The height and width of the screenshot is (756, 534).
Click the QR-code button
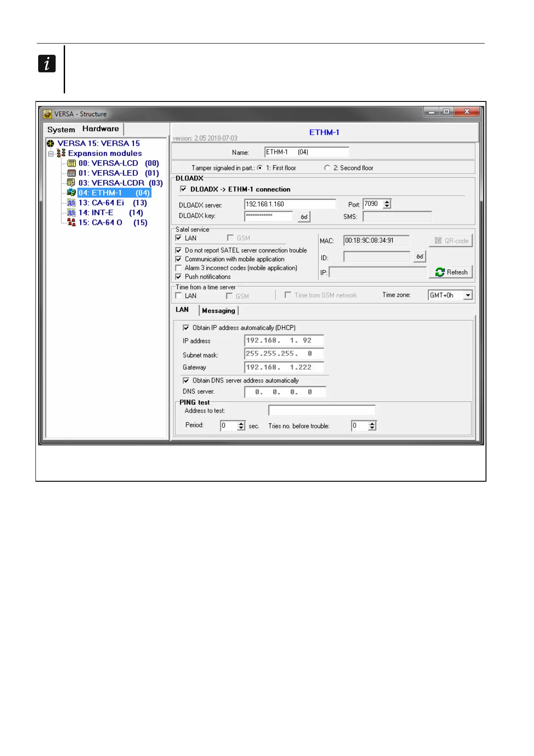pyautogui.click(x=451, y=241)
